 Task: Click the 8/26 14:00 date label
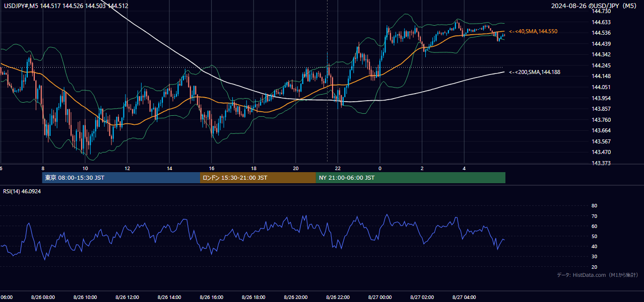(x=169, y=297)
